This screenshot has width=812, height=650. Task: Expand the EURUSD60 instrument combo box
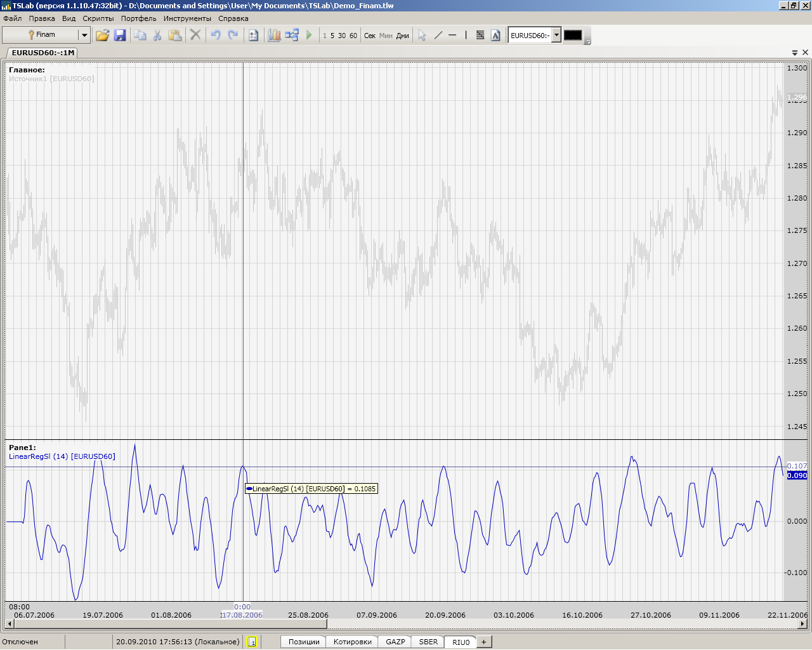click(x=556, y=35)
